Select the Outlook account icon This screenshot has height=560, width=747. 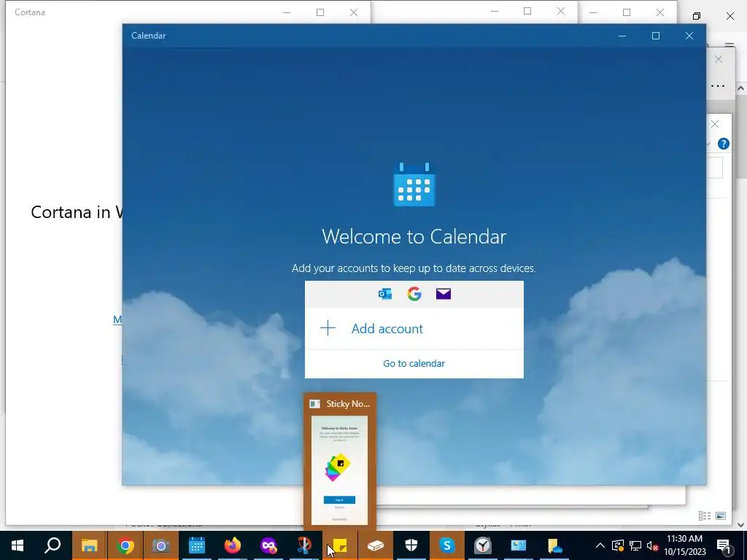(385, 294)
